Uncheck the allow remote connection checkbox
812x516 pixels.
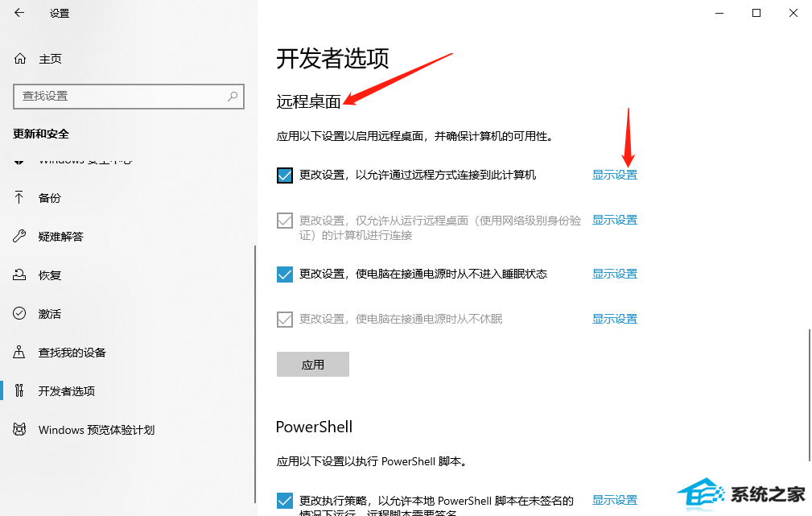click(x=285, y=175)
